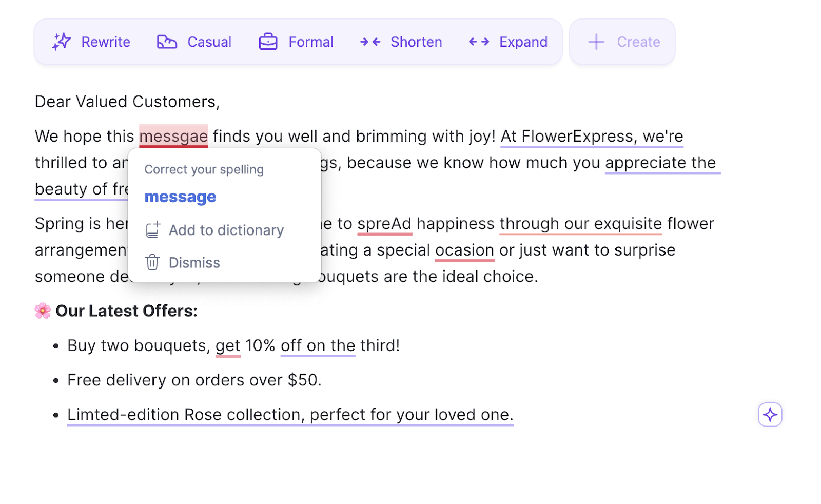Click the underlined phrase "through our exquisite"
821x504 pixels.
pos(581,224)
